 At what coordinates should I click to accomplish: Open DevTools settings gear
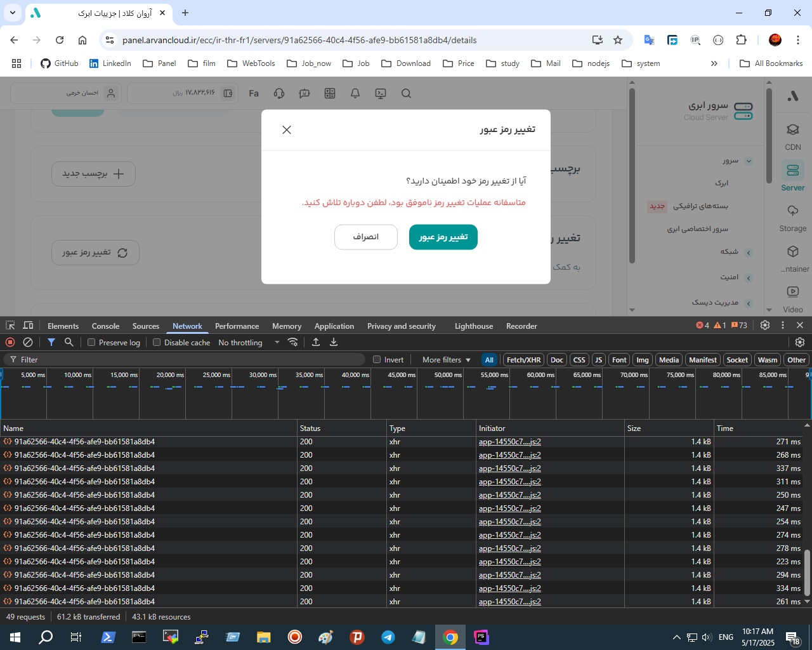pyautogui.click(x=765, y=325)
